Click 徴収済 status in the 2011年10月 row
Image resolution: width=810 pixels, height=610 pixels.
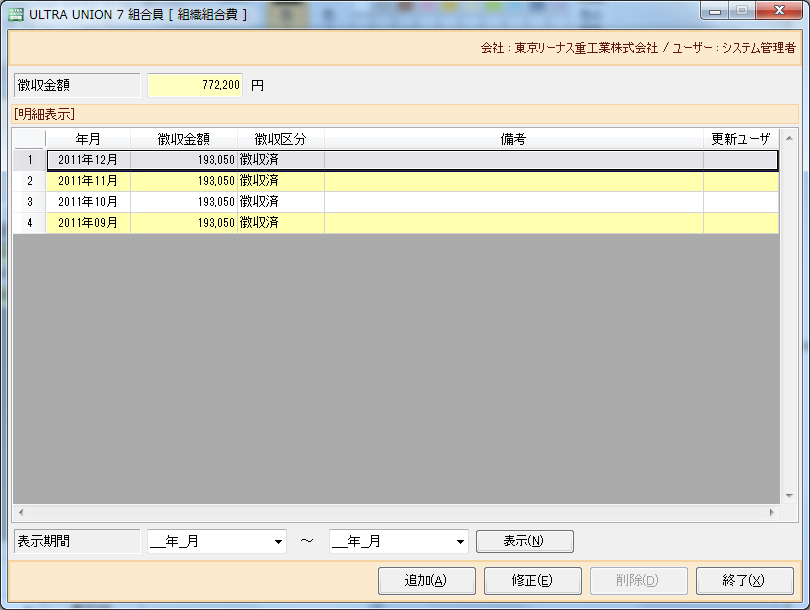pos(281,202)
